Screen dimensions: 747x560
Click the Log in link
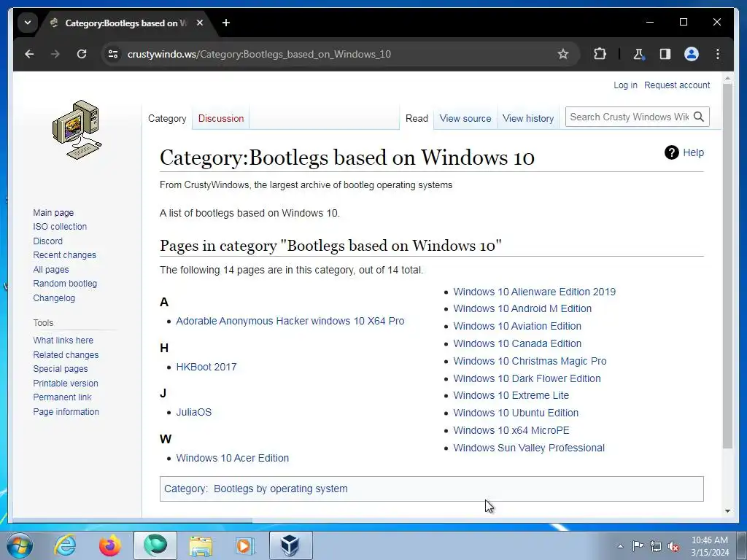(x=625, y=85)
